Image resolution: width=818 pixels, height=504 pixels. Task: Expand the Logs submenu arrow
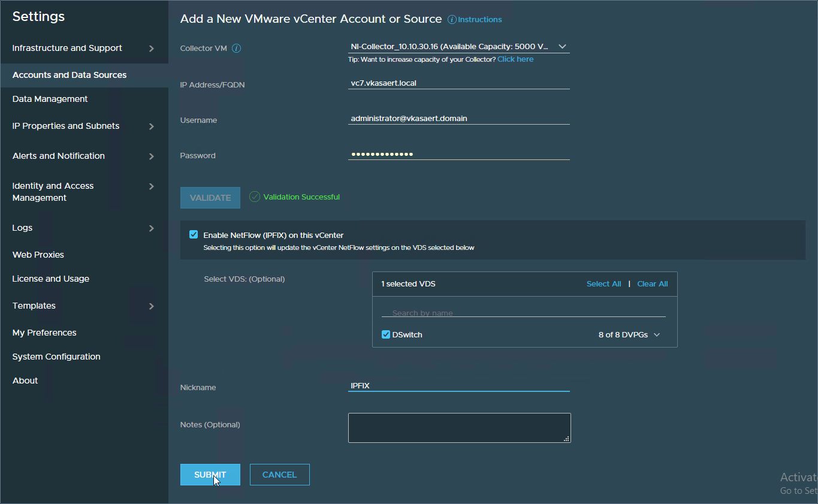(x=151, y=228)
